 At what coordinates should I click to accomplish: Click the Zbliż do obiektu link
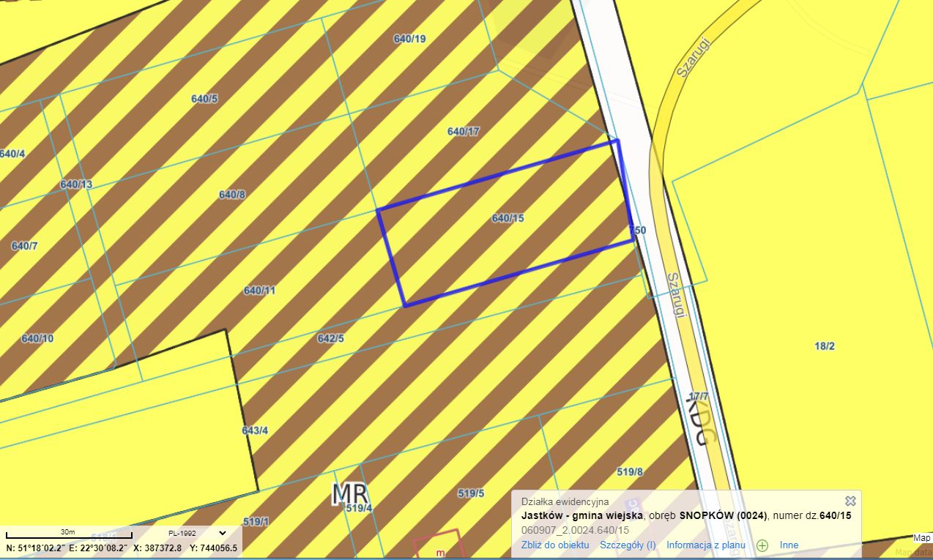pos(555,545)
